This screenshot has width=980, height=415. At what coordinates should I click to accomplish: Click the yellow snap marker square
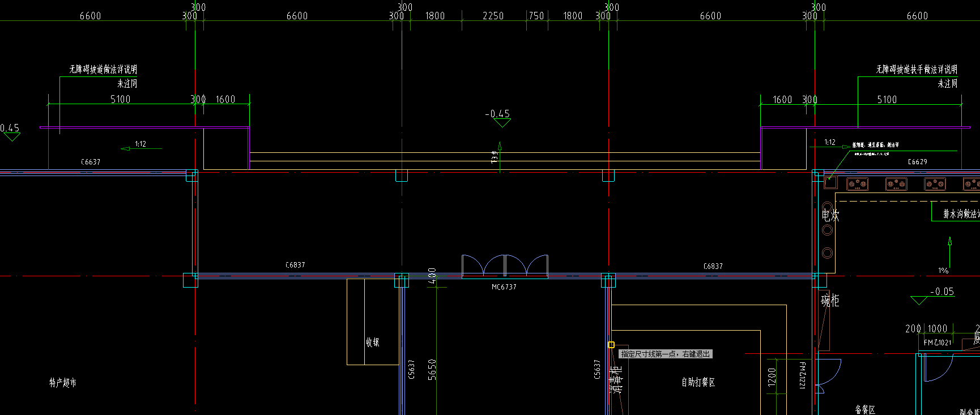tap(611, 345)
